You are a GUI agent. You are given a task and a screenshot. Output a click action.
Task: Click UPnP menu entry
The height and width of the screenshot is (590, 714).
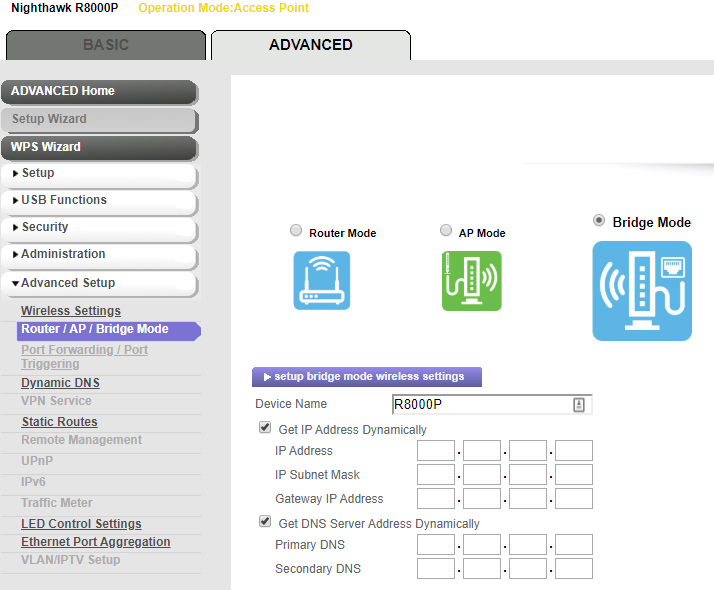coord(37,461)
